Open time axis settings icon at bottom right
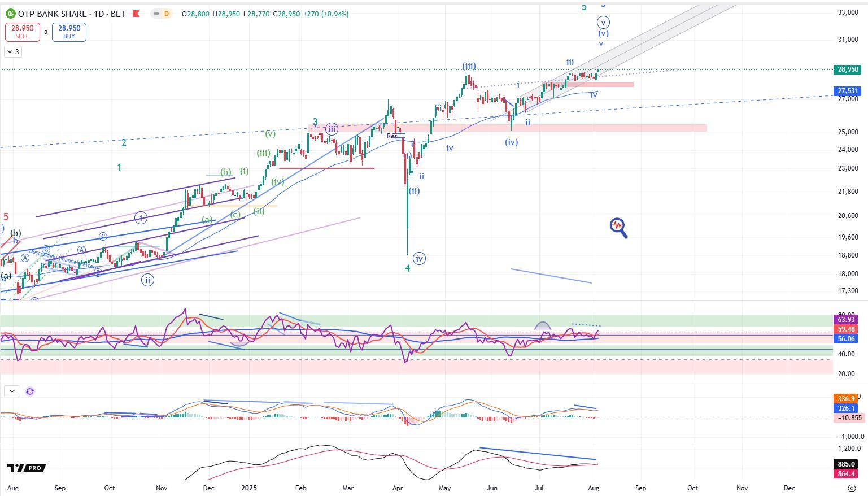 pyautogui.click(x=852, y=488)
